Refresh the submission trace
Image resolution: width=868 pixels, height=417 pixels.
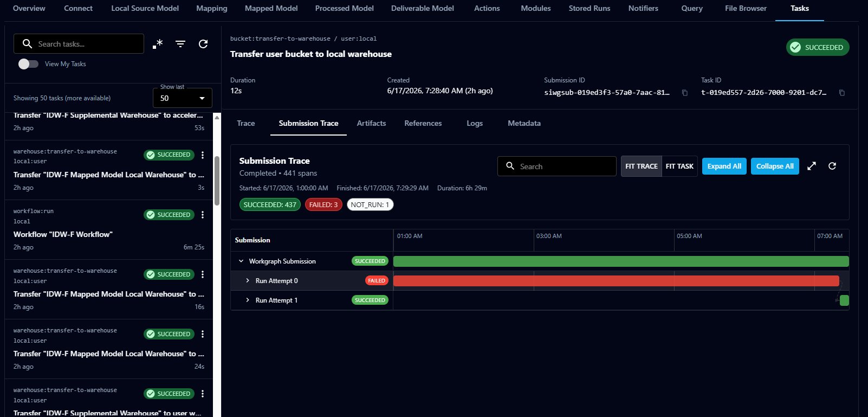832,166
